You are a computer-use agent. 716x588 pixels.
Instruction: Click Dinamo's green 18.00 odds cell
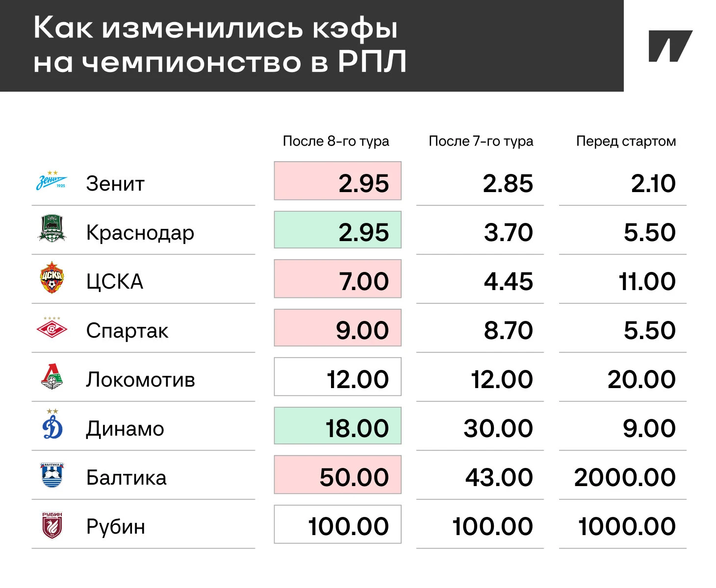coord(337,426)
